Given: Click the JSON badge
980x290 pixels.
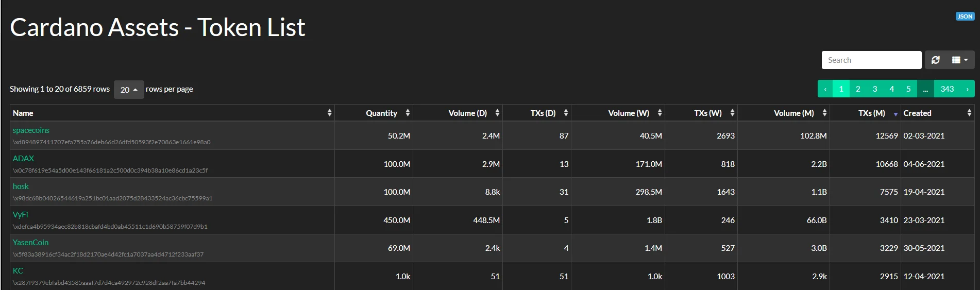Looking at the screenshot, I should [x=965, y=16].
